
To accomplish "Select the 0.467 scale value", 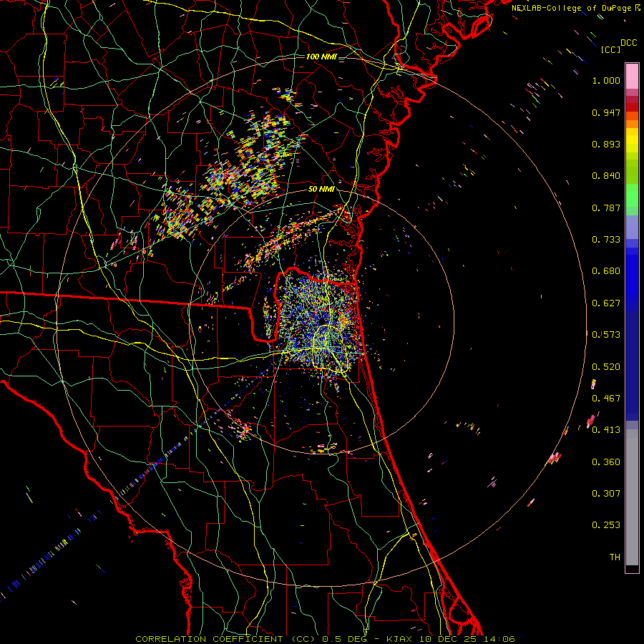I will click(606, 399).
